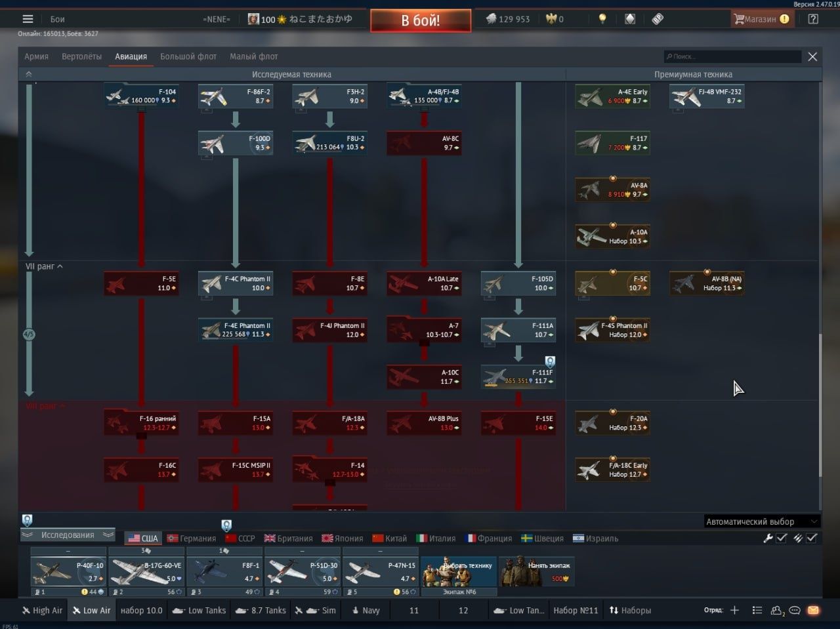Screen dimensions: 840x629
Task: Select the СССР nation tab
Action: pos(240,538)
